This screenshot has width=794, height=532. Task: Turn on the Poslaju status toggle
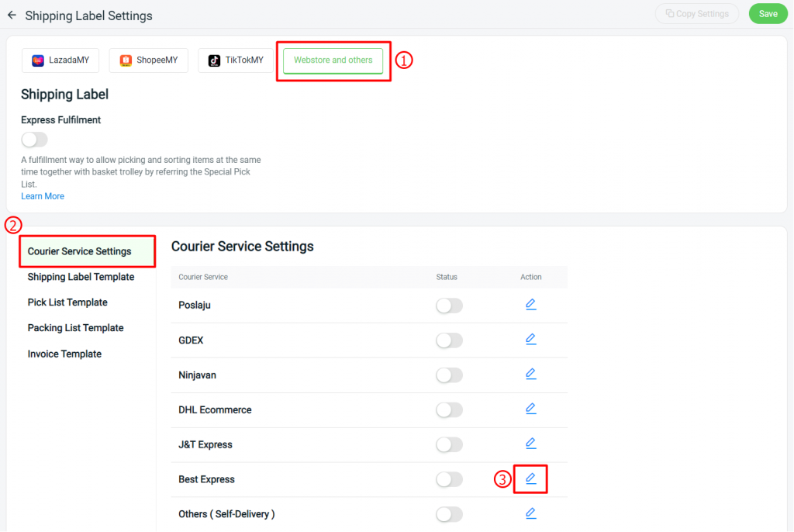coord(449,306)
